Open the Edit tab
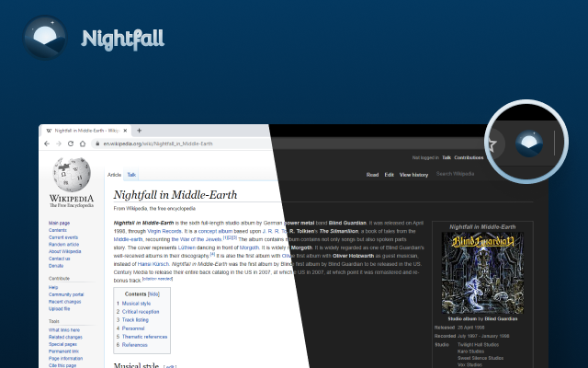588x368 pixels. (x=389, y=175)
